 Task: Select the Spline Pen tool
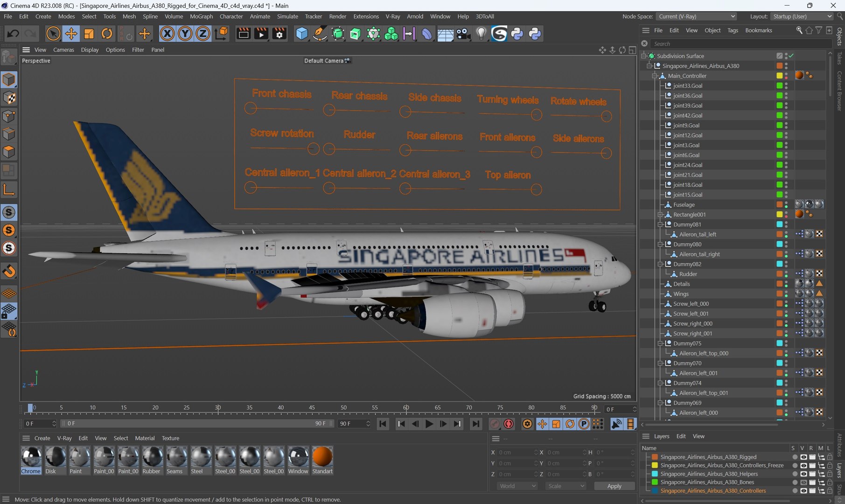pos(320,34)
